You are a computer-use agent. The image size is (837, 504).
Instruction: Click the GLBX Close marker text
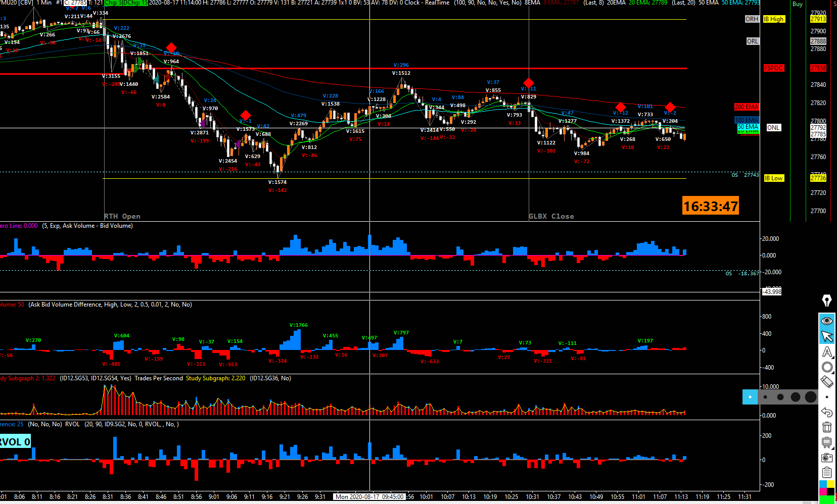551,216
